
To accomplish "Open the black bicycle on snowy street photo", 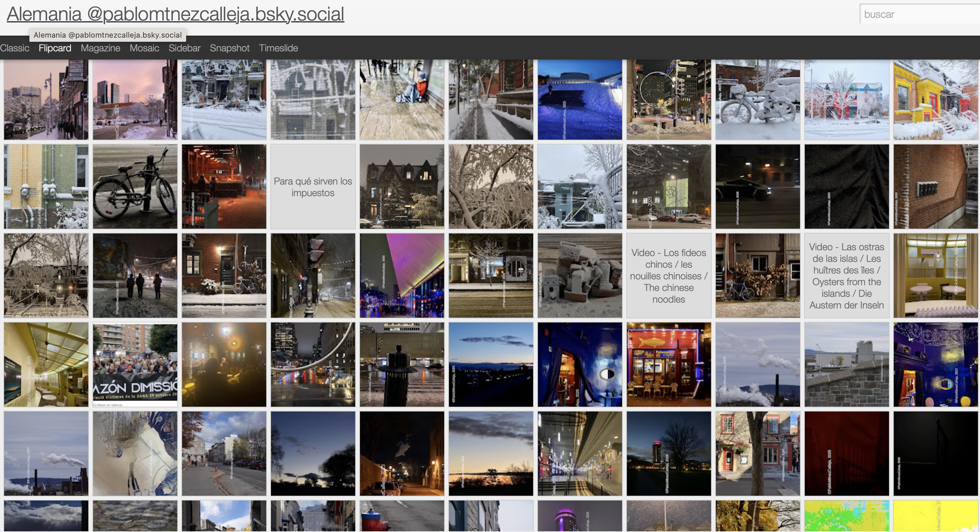I will tap(135, 187).
